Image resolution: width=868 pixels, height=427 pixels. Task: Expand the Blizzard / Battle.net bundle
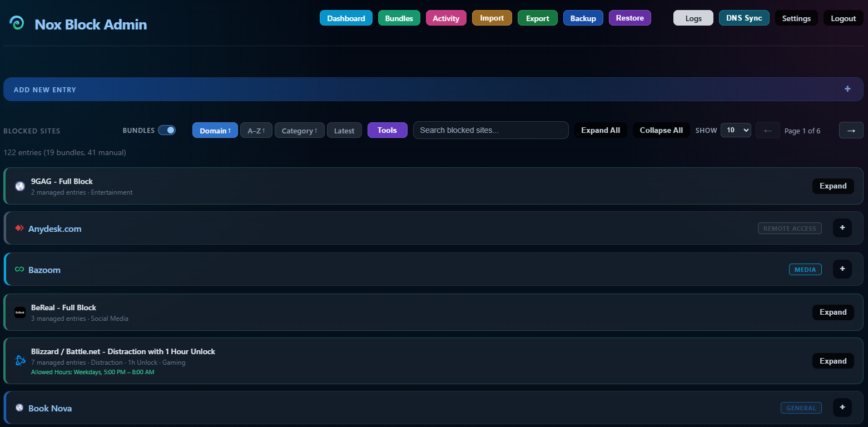(833, 361)
